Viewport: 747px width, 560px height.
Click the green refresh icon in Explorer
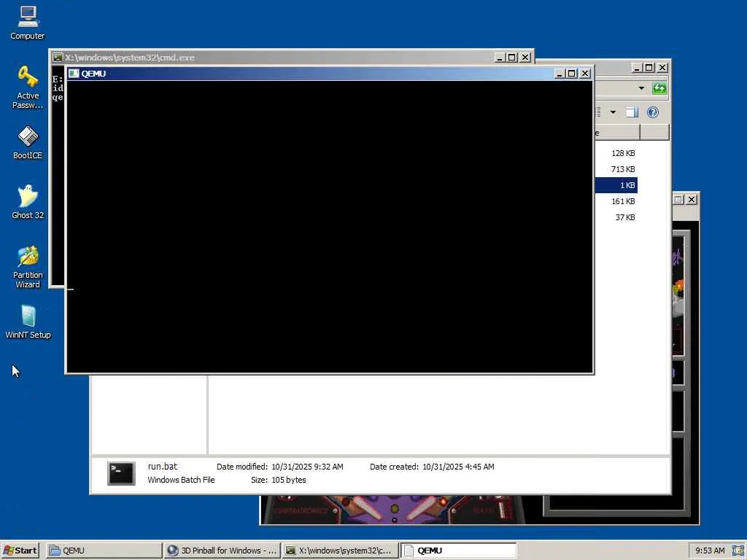(659, 88)
